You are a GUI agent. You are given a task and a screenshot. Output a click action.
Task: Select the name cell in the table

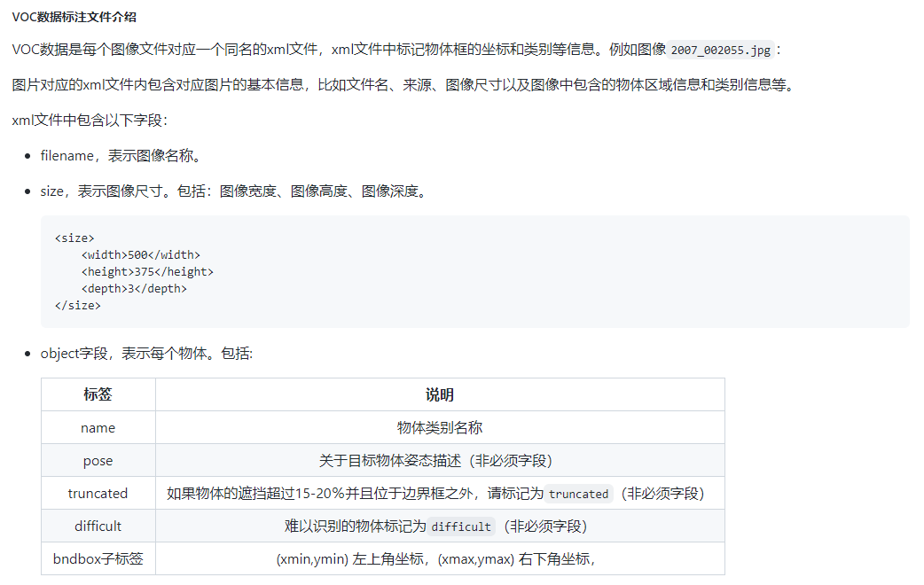click(98, 426)
